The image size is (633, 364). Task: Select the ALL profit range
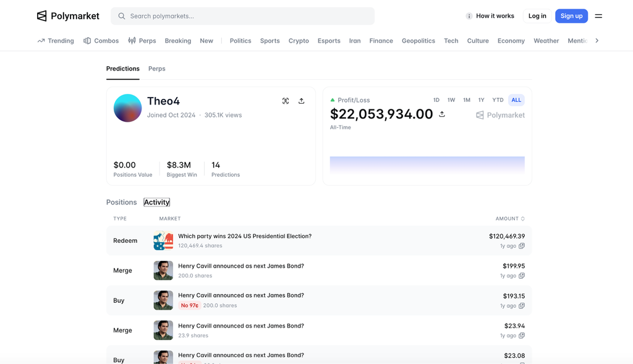pos(516,100)
